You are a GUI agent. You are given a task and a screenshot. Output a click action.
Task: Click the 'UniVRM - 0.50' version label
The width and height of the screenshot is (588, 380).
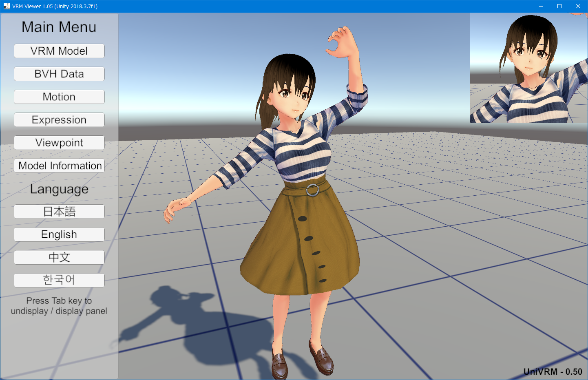(x=553, y=371)
